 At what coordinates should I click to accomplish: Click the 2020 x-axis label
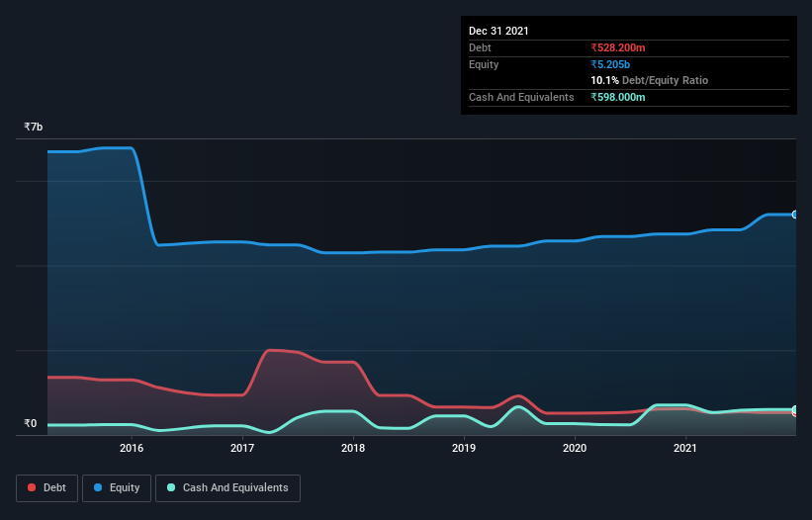[575, 448]
